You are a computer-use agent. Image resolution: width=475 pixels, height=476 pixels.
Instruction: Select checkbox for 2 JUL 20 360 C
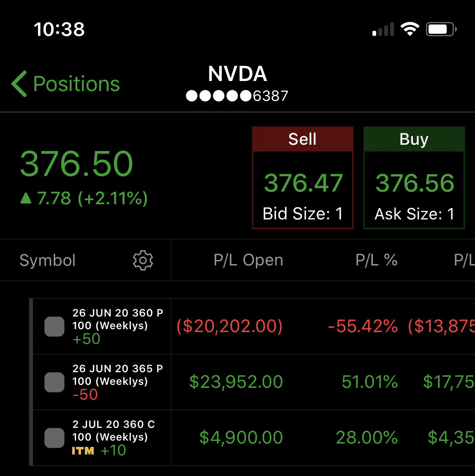[54, 438]
